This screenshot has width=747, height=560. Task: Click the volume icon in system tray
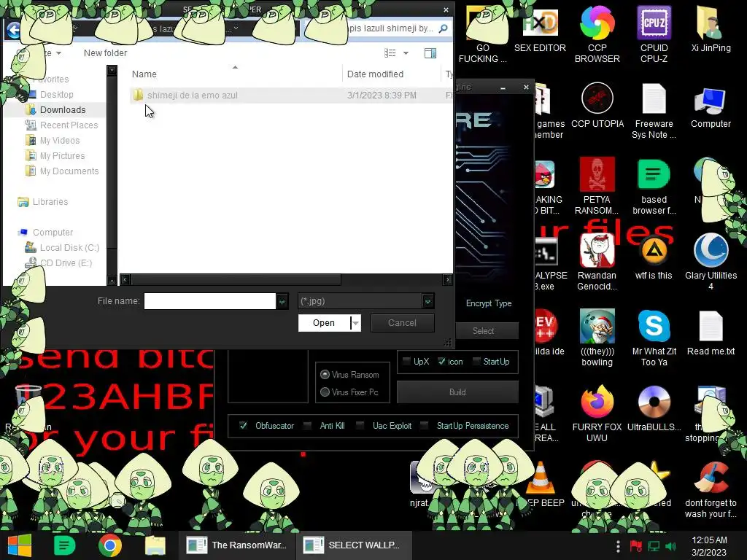[671, 546]
